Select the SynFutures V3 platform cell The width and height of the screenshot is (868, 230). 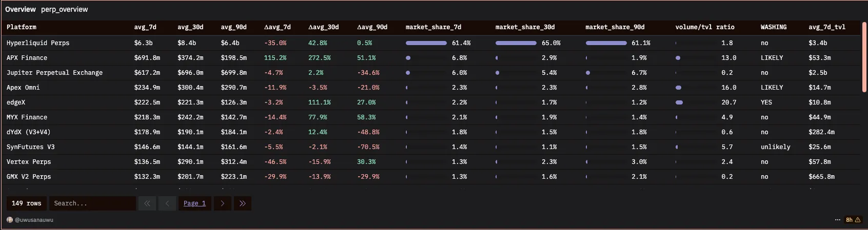30,147
